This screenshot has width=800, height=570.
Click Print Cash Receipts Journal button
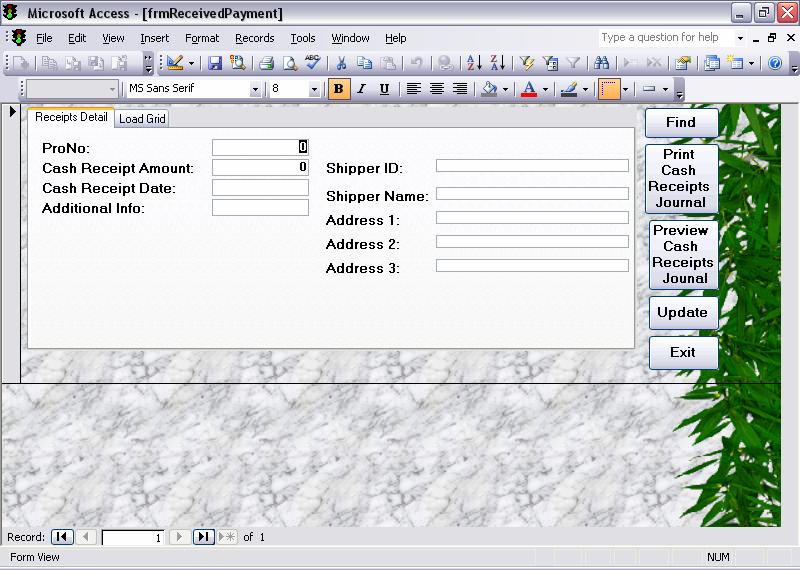coord(683,178)
